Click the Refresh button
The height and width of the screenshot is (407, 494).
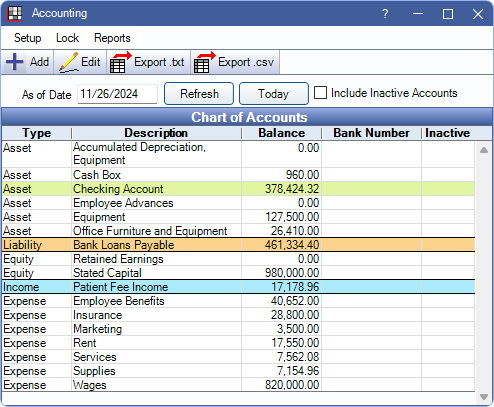tap(199, 94)
